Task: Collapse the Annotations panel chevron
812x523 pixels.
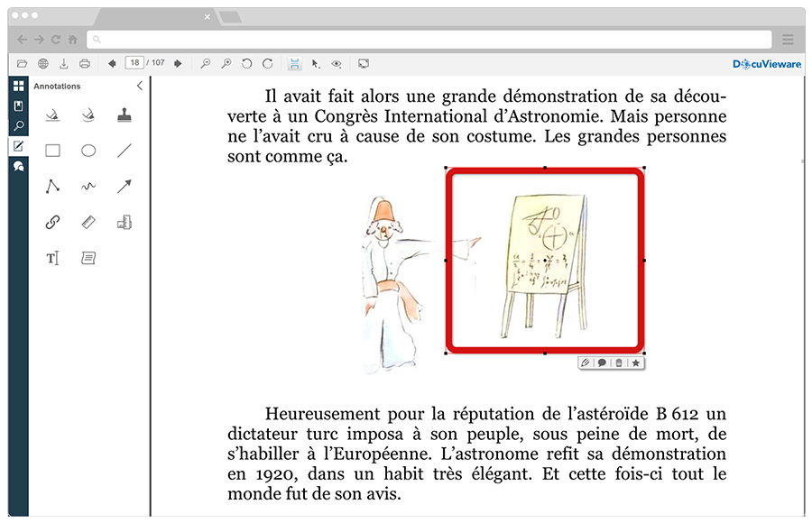Action: pyautogui.click(x=139, y=86)
